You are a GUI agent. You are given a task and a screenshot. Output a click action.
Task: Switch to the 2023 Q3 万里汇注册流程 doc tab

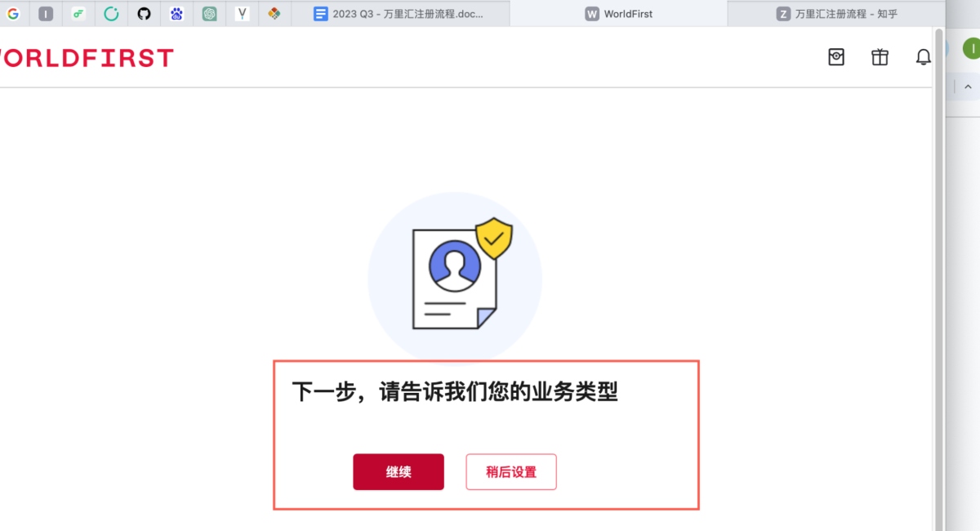coord(399,14)
